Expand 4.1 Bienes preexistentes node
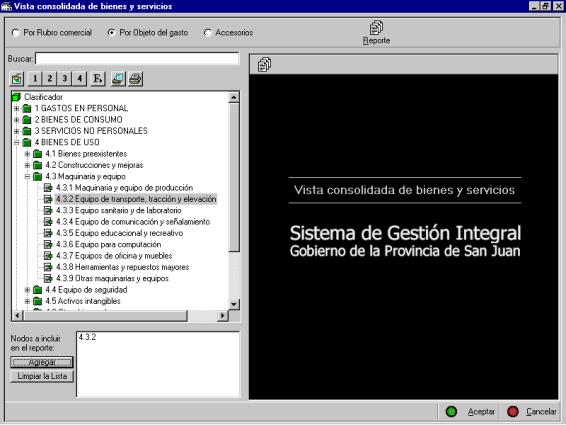The image size is (566, 425). point(27,154)
